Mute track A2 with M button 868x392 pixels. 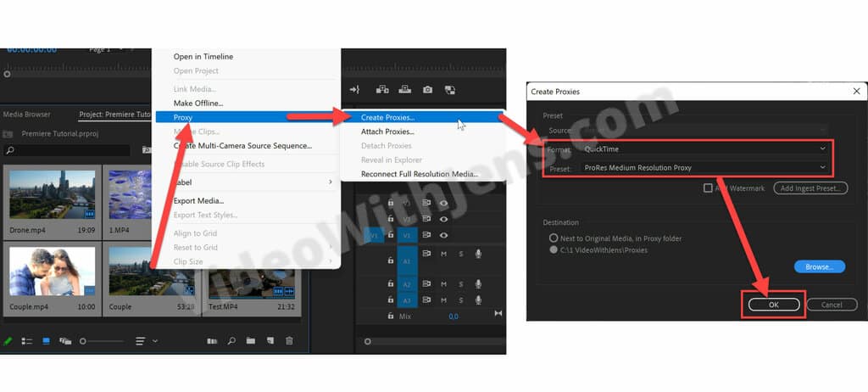(443, 284)
